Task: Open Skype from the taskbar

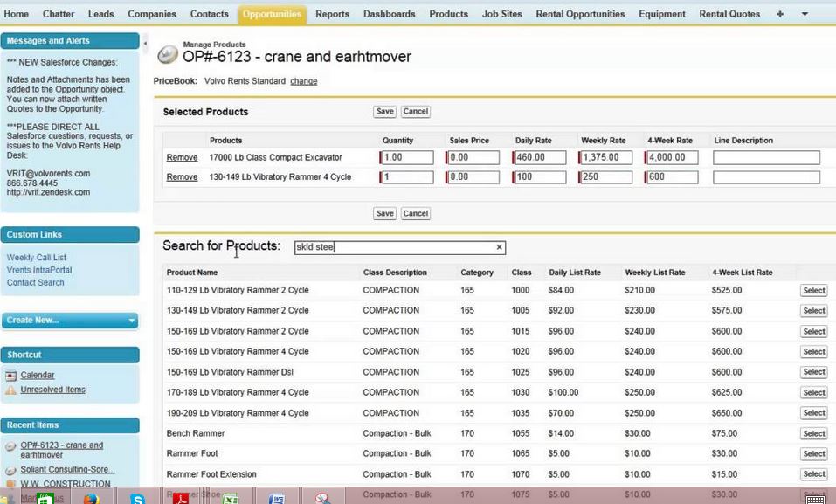Action: tap(137, 499)
